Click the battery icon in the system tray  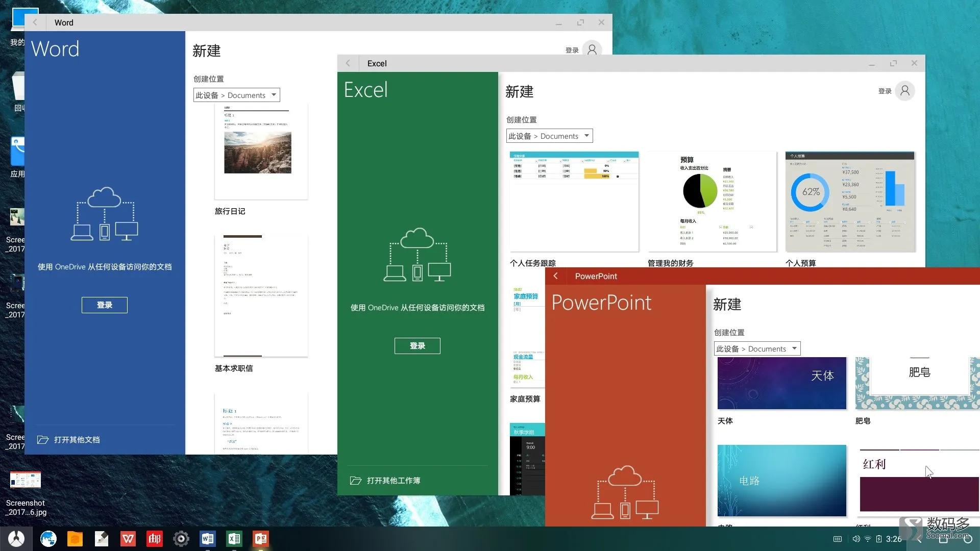click(879, 539)
